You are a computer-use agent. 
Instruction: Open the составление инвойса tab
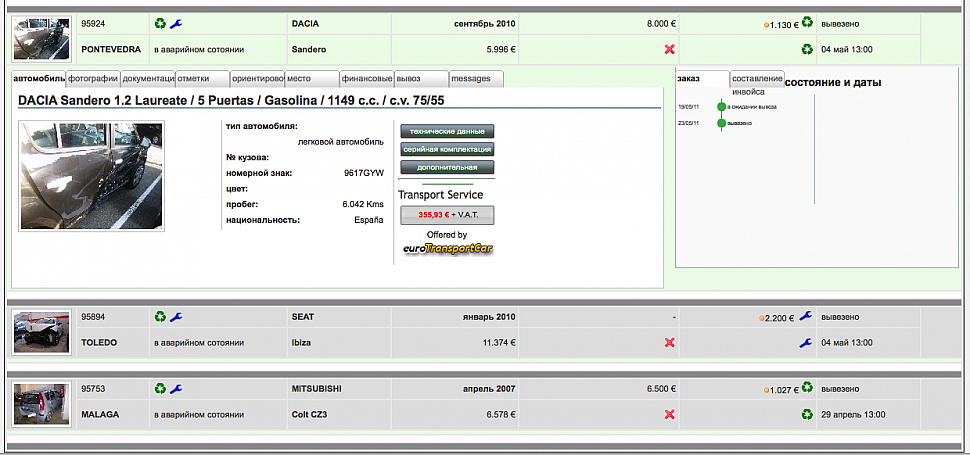point(757,79)
